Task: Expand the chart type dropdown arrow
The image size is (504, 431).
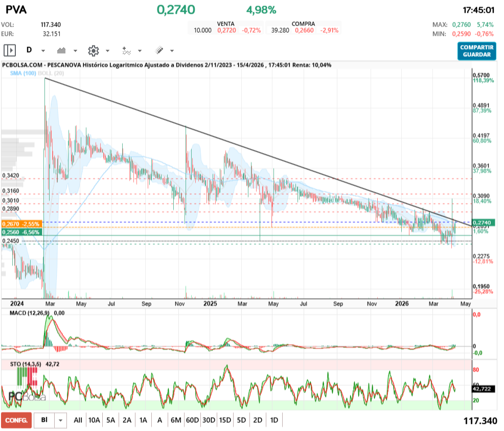Action: click(75, 51)
